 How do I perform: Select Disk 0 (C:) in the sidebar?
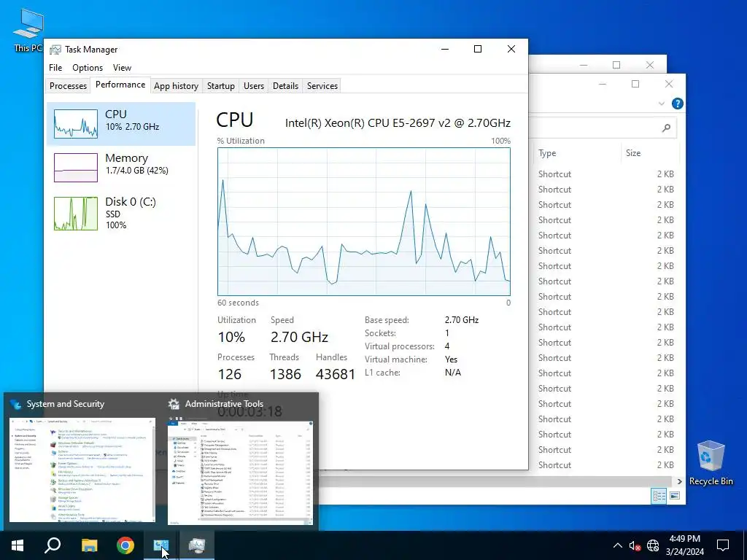[x=121, y=213]
